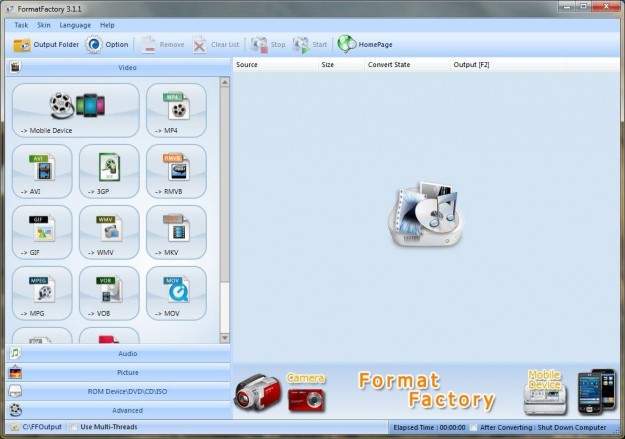The width and height of the screenshot is (625, 439).
Task: Open the Output Folder
Action: (46, 45)
